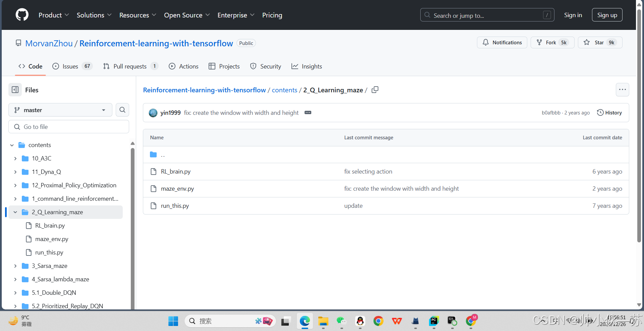Open Microsoft Edge in taskbar
The height and width of the screenshot is (331, 644).
pyautogui.click(x=305, y=321)
